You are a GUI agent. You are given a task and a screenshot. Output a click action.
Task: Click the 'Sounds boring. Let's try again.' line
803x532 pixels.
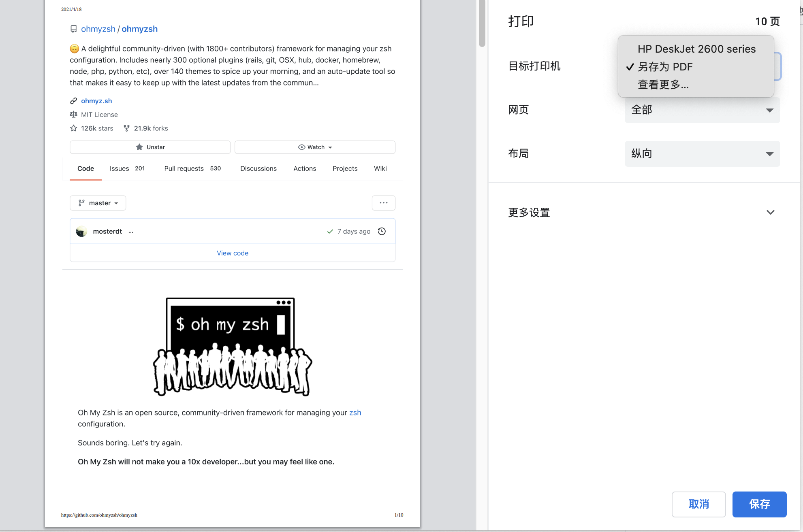(130, 443)
